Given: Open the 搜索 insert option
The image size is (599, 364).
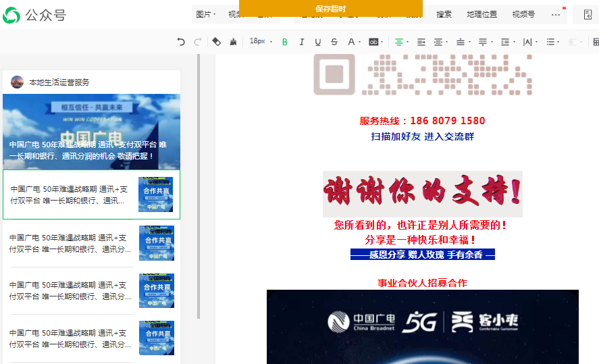Looking at the screenshot, I should pos(444,14).
